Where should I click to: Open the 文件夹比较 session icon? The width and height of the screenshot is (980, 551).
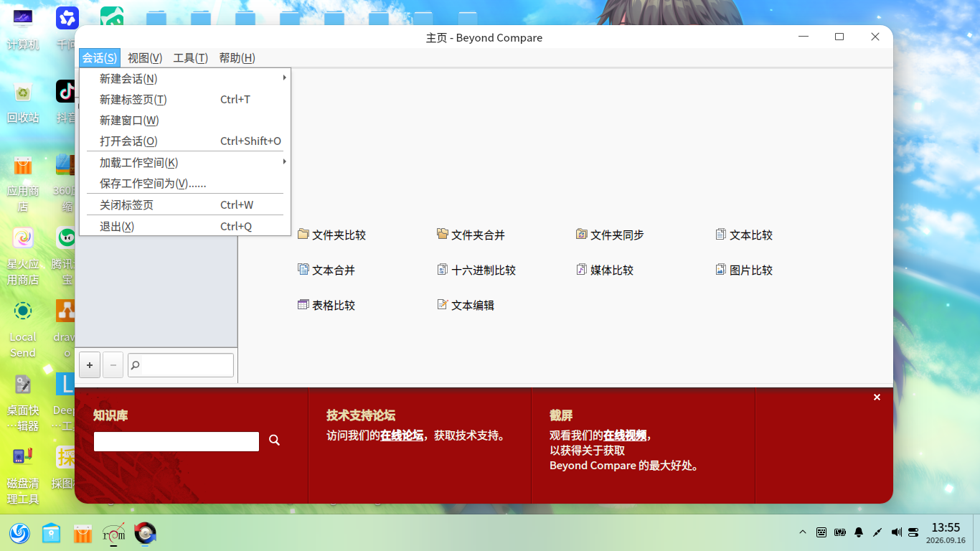tap(331, 235)
